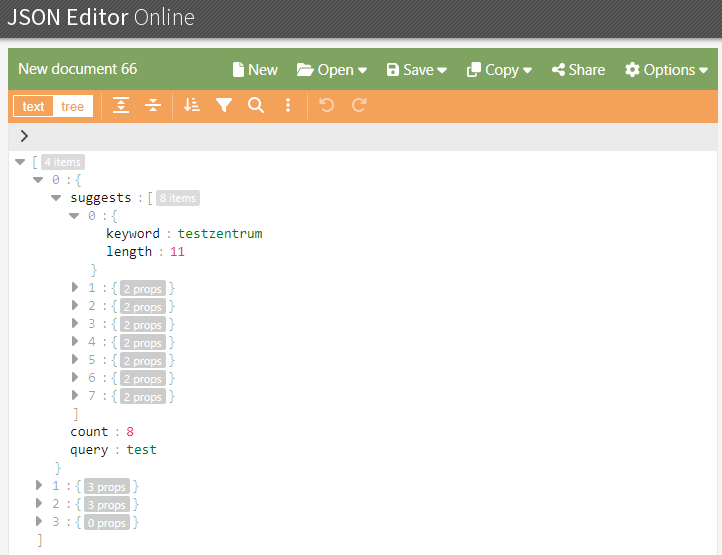Open the Sort contents tool
Viewport: 722px width, 555px height.
coord(192,105)
